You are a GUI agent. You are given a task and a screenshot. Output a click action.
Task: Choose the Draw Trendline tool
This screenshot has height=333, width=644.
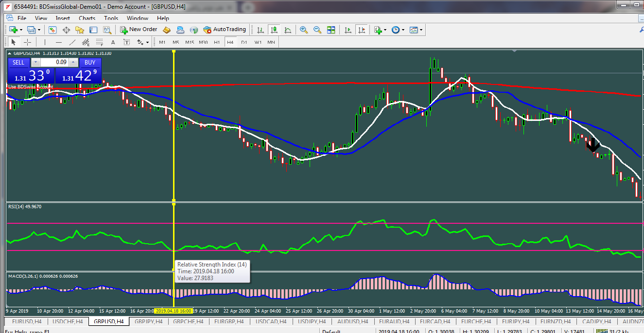click(72, 42)
